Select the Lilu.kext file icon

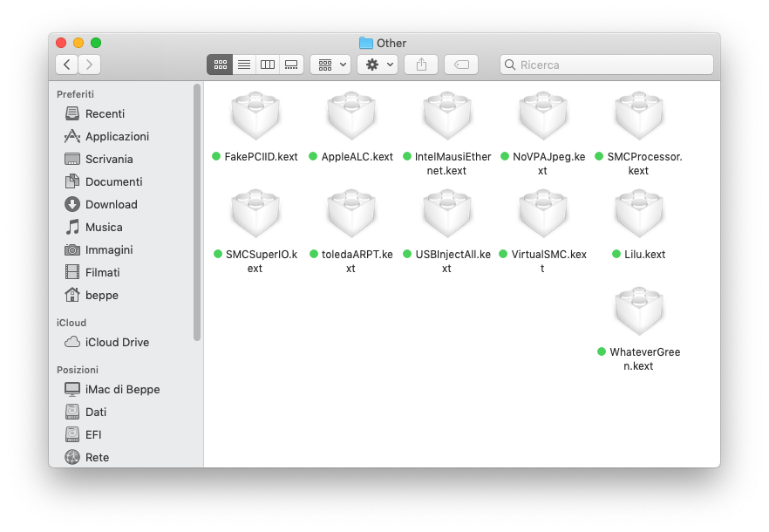[639, 214]
